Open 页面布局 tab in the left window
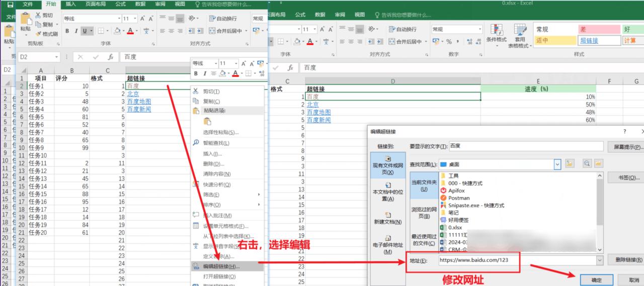This screenshot has width=644, height=286. pos(96,4)
